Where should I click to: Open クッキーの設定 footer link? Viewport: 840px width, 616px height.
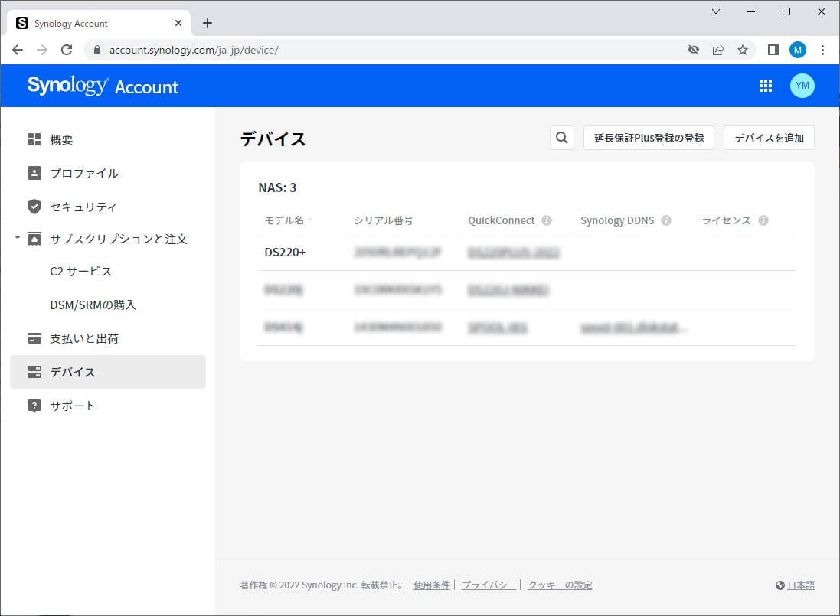coord(560,585)
